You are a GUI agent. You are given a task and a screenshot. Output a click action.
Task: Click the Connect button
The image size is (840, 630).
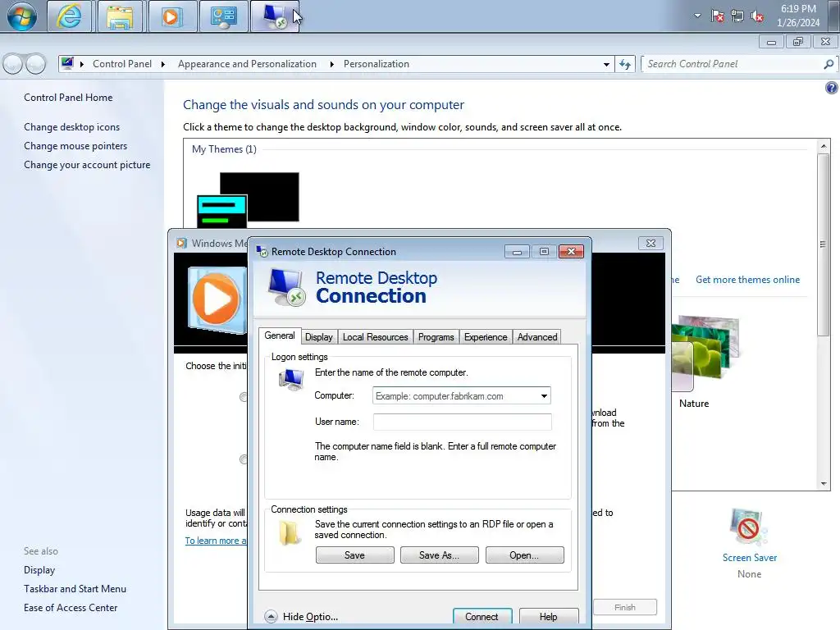[x=482, y=617]
